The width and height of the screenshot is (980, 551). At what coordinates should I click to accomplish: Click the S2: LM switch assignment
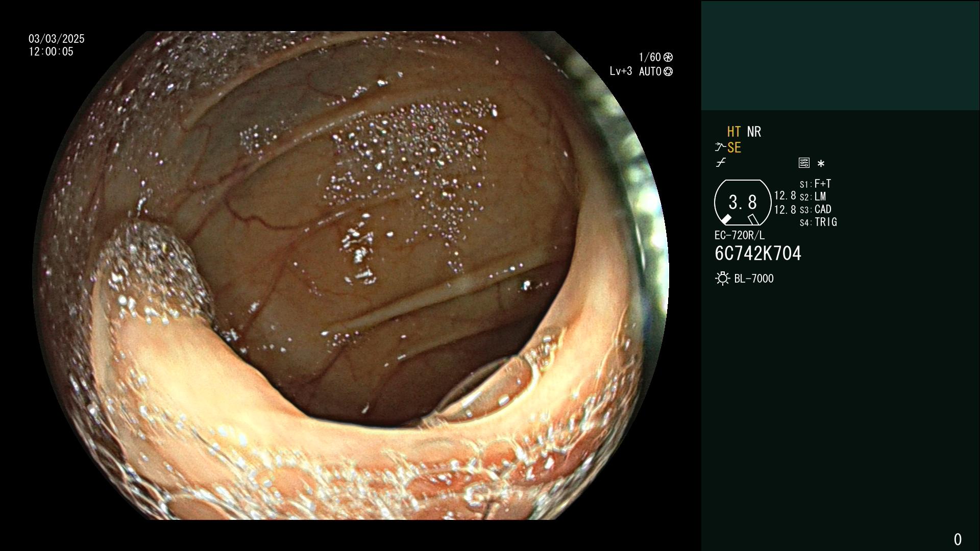(x=813, y=196)
